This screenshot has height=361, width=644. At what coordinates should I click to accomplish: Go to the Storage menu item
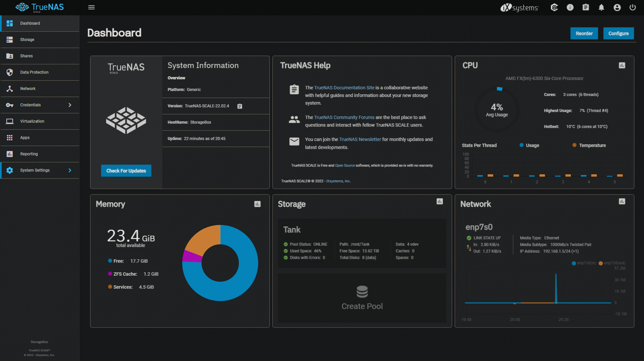coord(40,40)
